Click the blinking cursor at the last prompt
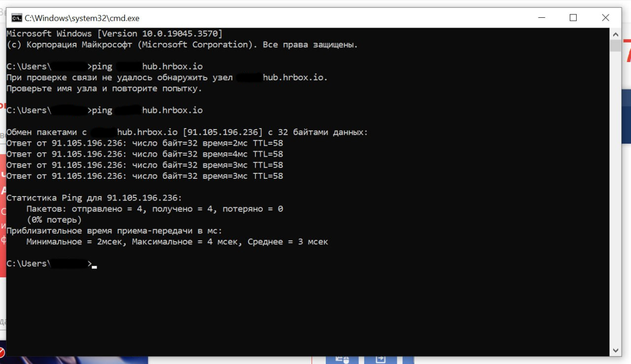This screenshot has width=631, height=364. (x=94, y=267)
